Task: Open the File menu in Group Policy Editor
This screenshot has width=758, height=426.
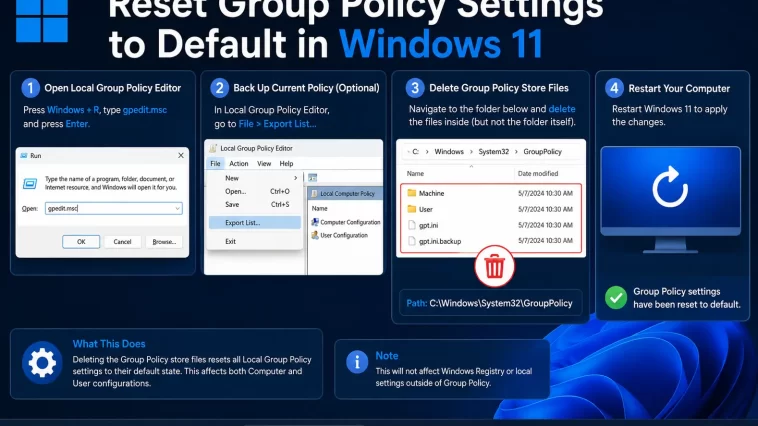Action: point(215,163)
